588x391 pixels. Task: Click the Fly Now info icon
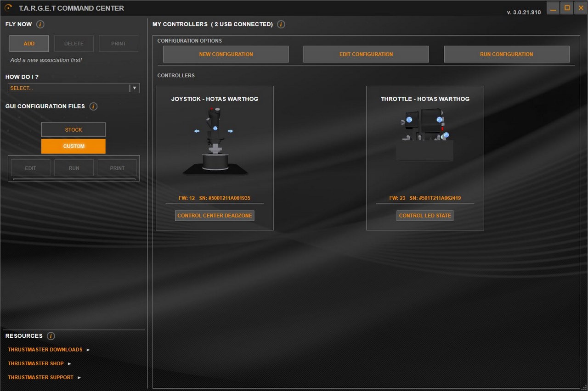[40, 24]
